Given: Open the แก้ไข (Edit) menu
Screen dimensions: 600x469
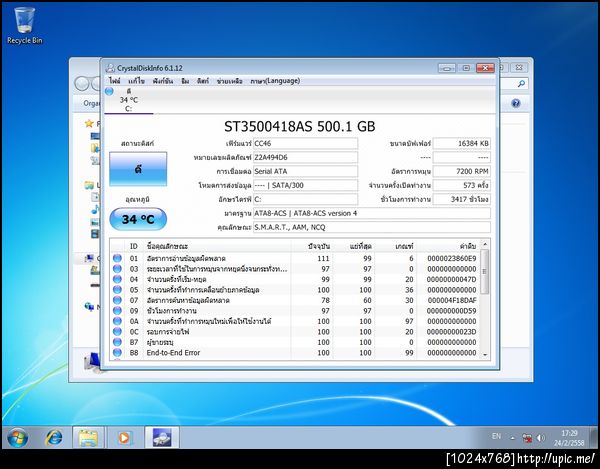Looking at the screenshot, I should pos(136,81).
